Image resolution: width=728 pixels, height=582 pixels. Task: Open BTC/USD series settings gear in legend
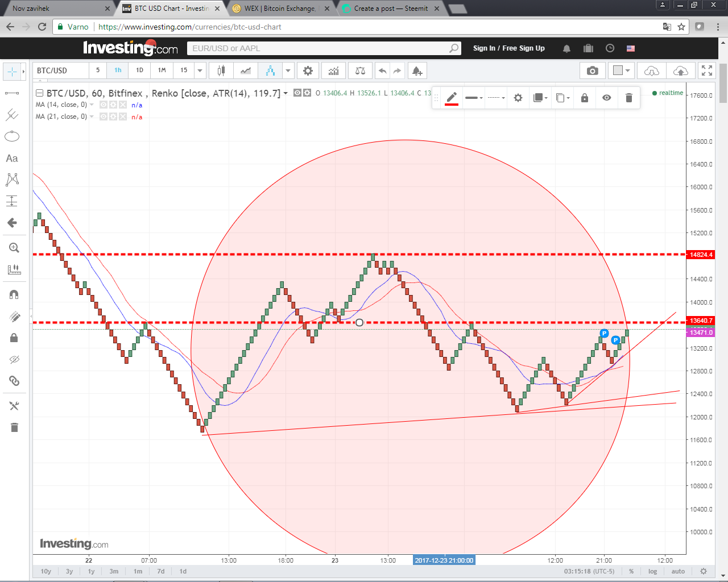point(307,93)
